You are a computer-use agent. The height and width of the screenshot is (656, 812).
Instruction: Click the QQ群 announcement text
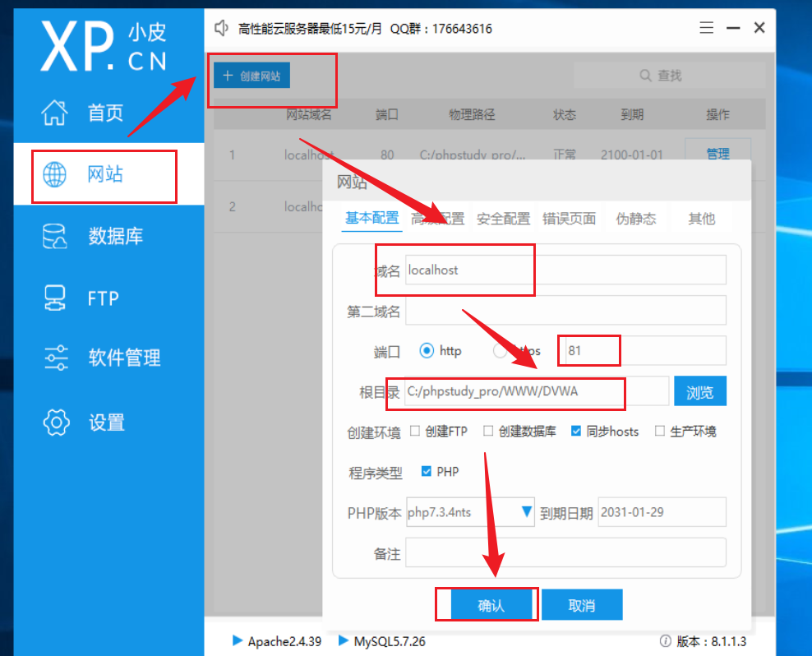[441, 29]
